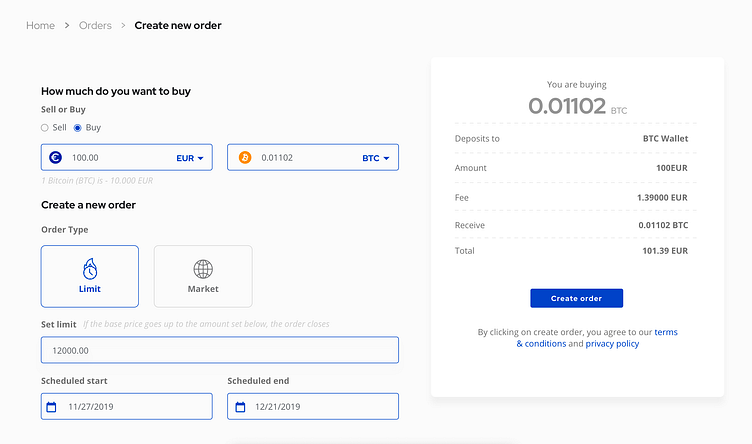Open the privacy policy link

(612, 344)
